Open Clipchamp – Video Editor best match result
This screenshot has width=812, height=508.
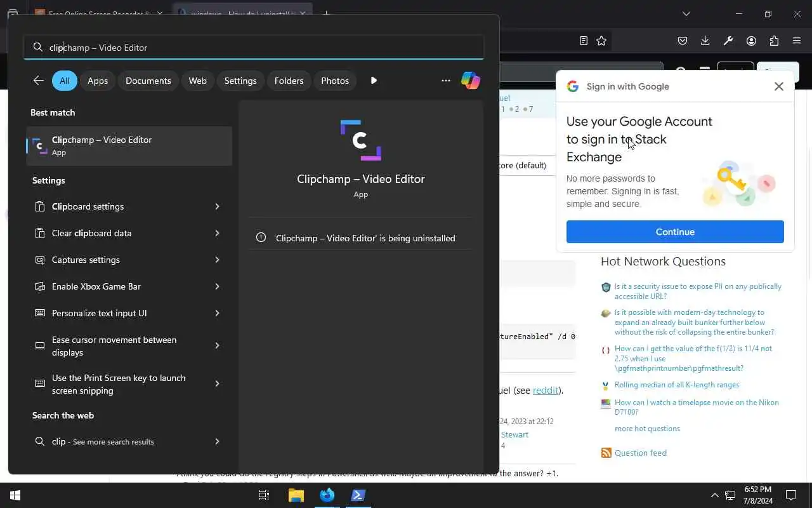pos(129,146)
